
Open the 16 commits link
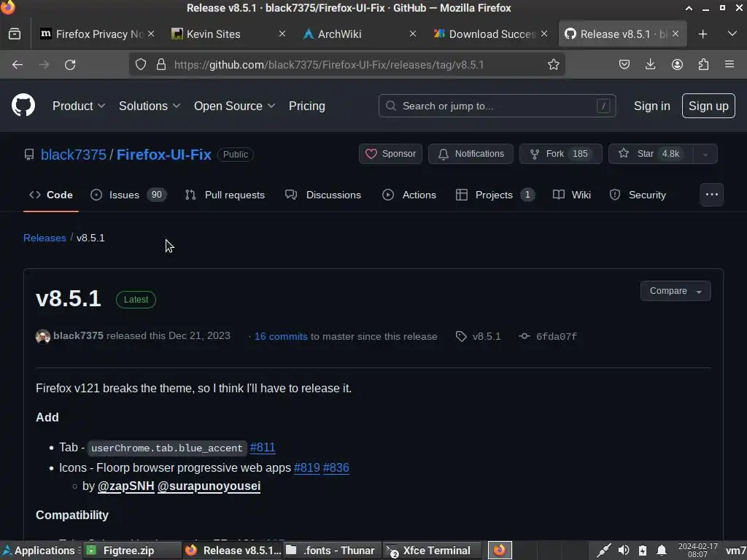(x=281, y=336)
